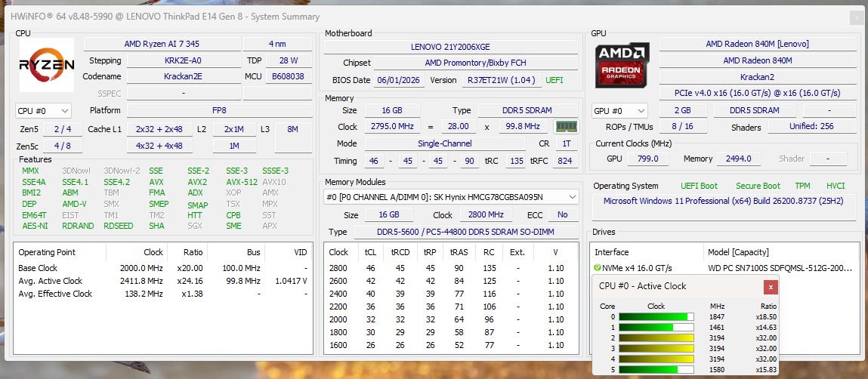Click the BIOS date 06/01/2026 field
Screen dimensions: 868x379
coord(400,80)
